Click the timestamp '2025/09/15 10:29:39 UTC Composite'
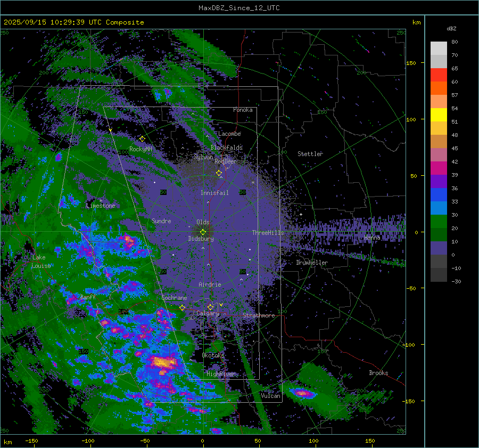479x448 pixels. pyautogui.click(x=73, y=22)
